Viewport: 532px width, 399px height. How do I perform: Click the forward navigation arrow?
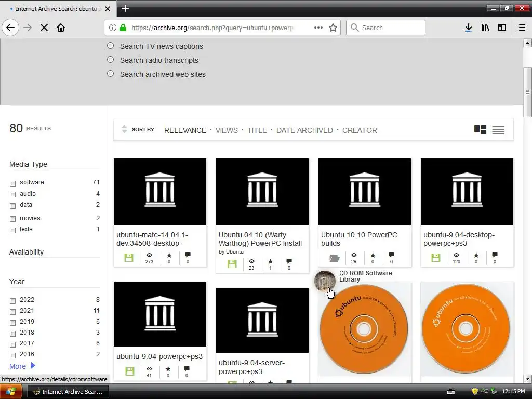(x=28, y=28)
